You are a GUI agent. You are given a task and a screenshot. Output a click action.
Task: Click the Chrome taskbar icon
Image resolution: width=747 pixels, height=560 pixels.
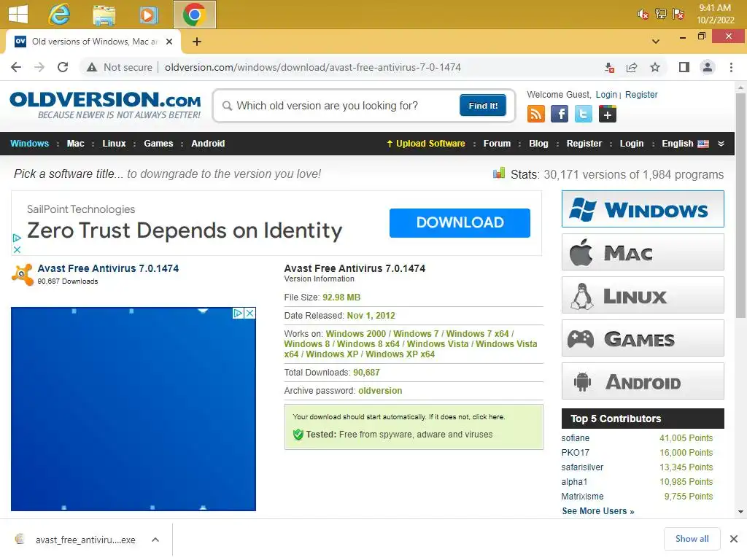pos(194,15)
